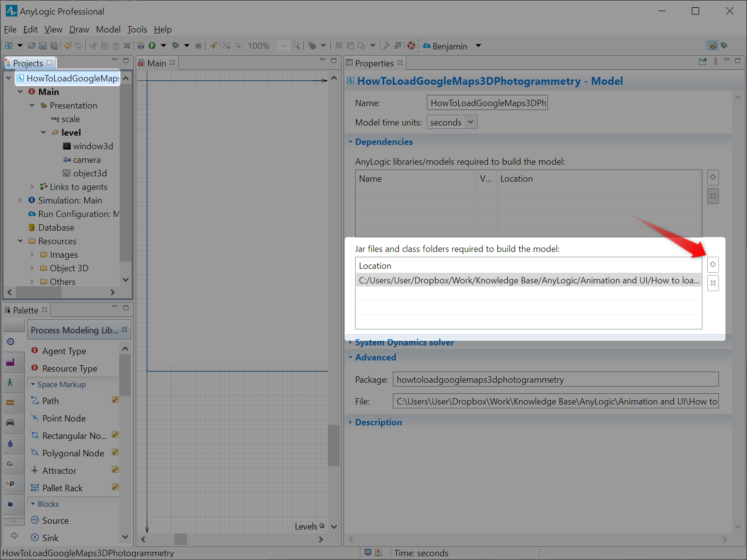Open help via the lifebuoy icon
The height and width of the screenshot is (560, 747).
coord(411,46)
